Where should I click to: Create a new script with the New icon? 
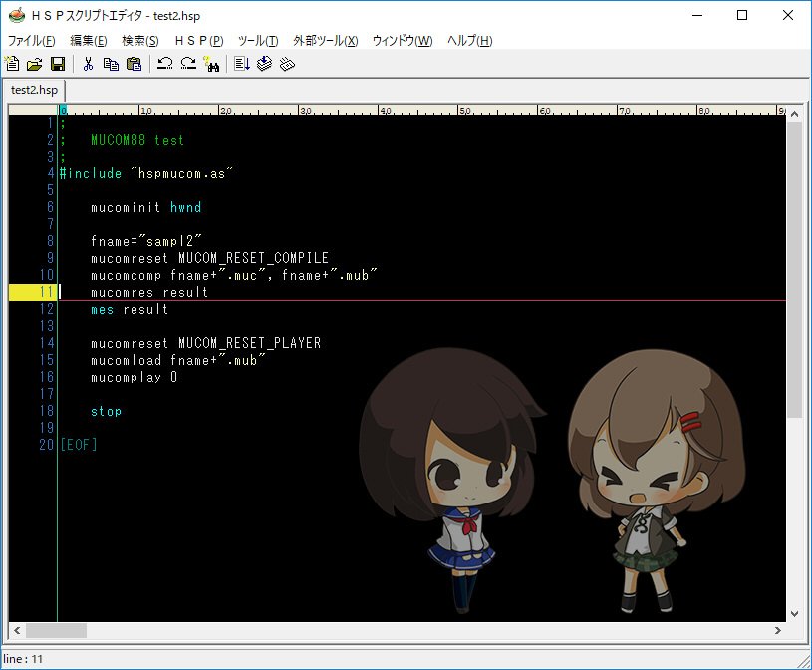(x=13, y=63)
